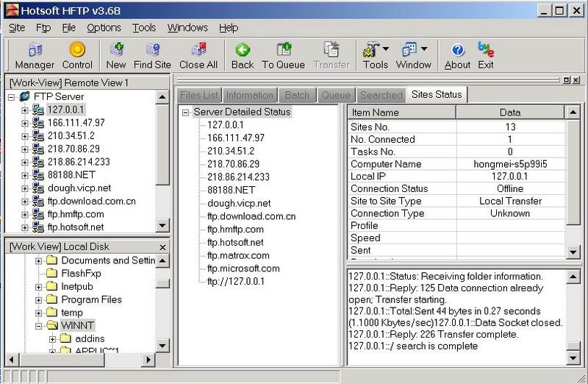The height and width of the screenshot is (384, 588).
Task: Close the Local Disk work view panel
Action: 162,247
